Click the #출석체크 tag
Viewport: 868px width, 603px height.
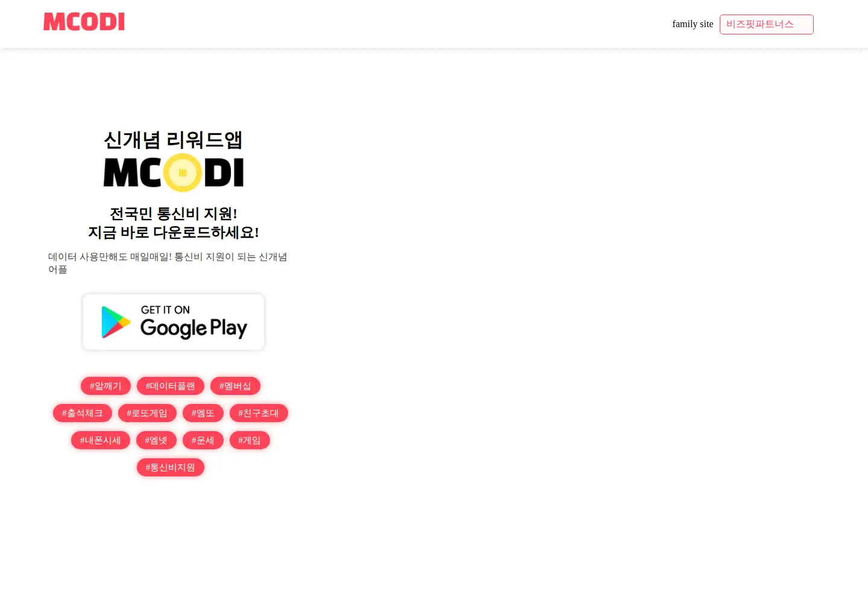click(83, 413)
